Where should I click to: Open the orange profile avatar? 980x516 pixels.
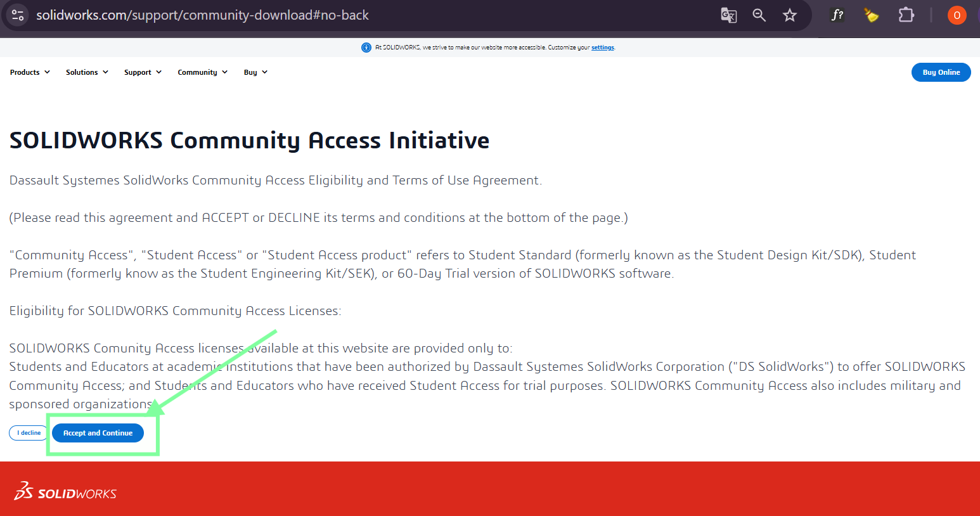point(957,15)
